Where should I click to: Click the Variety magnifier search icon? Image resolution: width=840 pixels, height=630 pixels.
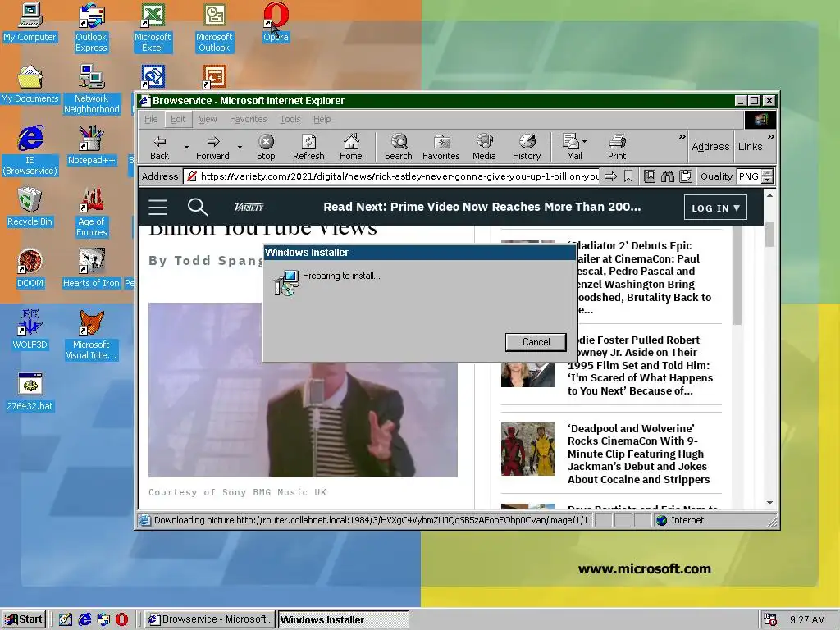click(197, 207)
